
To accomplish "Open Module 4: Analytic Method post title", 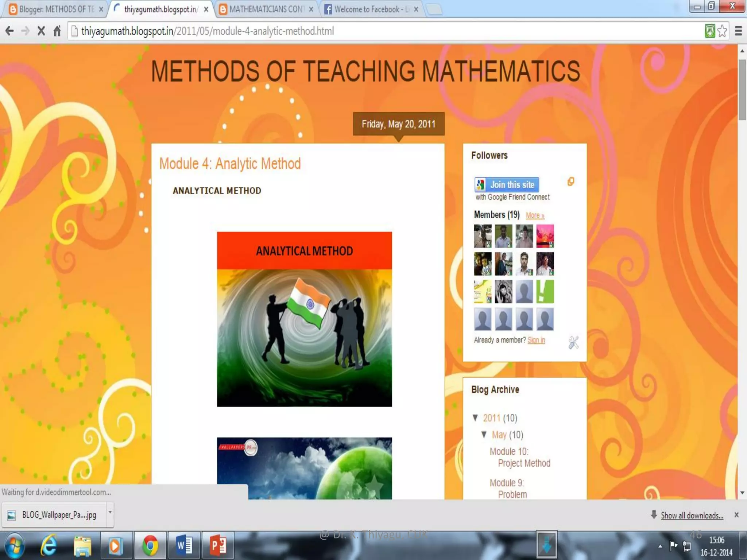I will (x=230, y=164).
